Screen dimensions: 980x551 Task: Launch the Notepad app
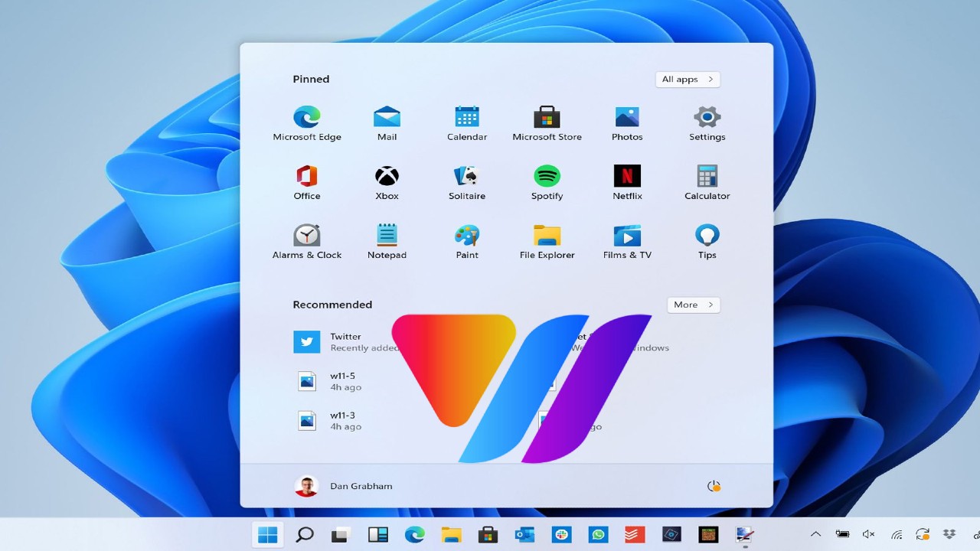(x=387, y=242)
